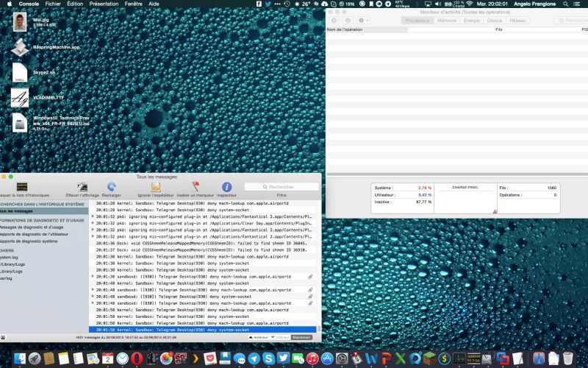The width and height of the screenshot is (588, 368).
Task: Expand the 20:01:32 pkd Clear Day.app log row
Action: click(93, 223)
